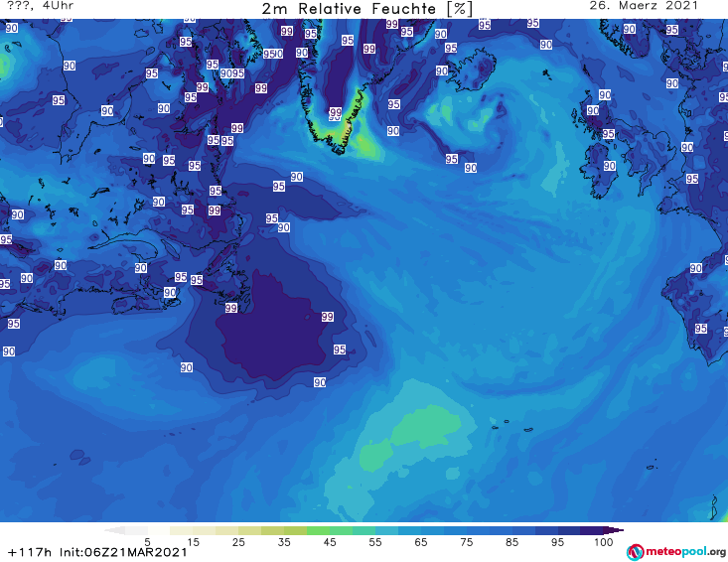The height and width of the screenshot is (562, 728).
Task: Click the legend value 45
Action: pos(330,542)
